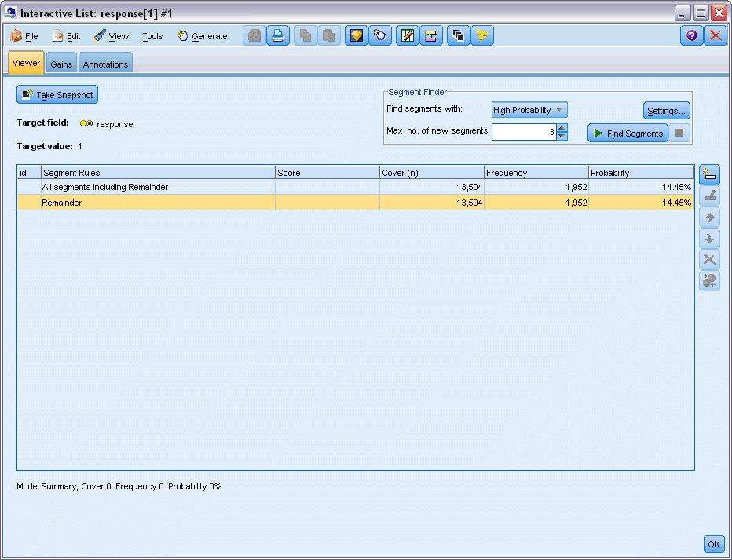Screen dimensions: 732x560
Task: Select the highlighted Remainder row
Action: [355, 203]
